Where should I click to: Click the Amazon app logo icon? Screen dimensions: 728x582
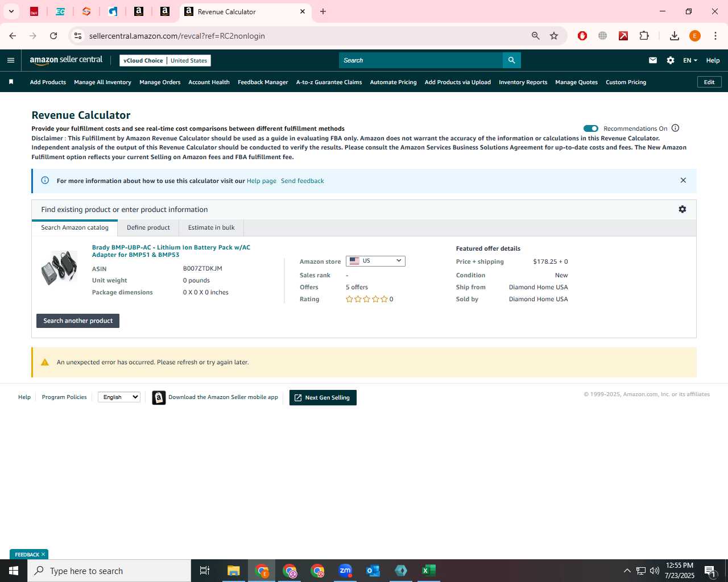(x=159, y=397)
